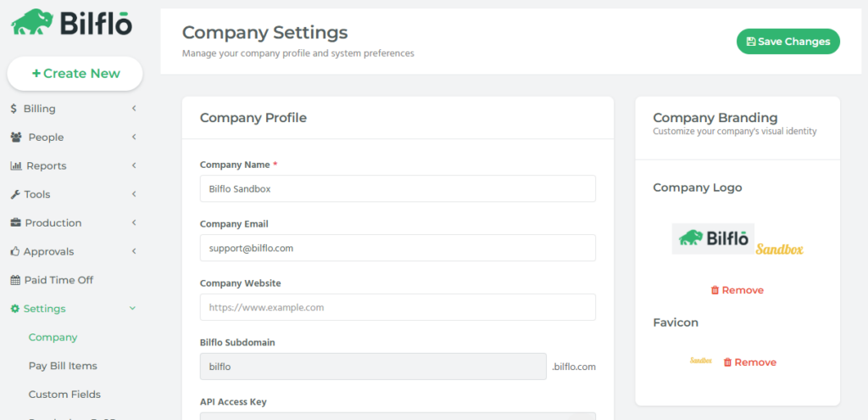
Task: Click the Paid Time Off calendar icon
Action: [14, 280]
